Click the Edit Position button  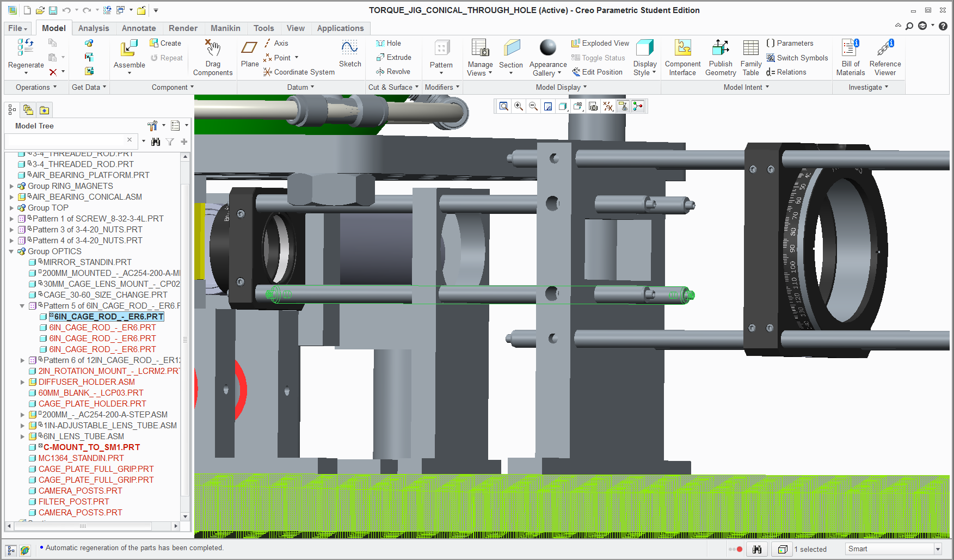(x=597, y=72)
